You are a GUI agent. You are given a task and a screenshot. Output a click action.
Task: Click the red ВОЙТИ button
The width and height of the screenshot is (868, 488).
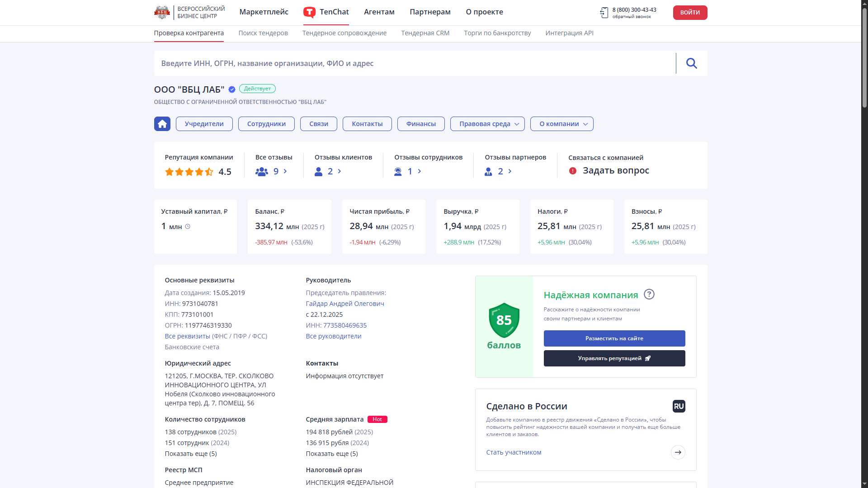click(x=690, y=13)
